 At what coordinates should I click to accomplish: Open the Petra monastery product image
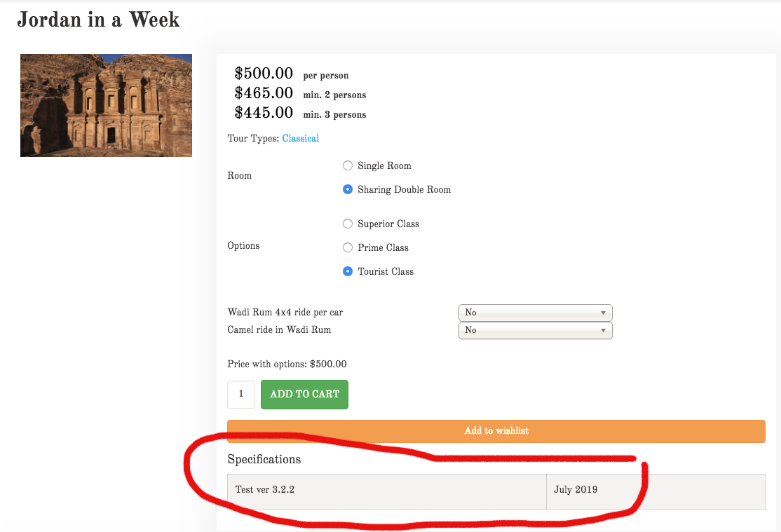click(x=106, y=105)
